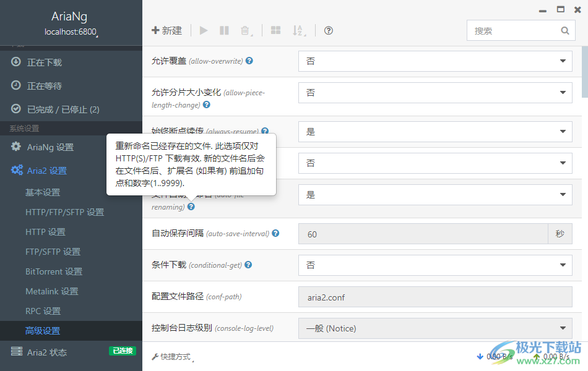Open auto-file-renaming dropdown showing 是
The image size is (588, 371).
point(435,195)
